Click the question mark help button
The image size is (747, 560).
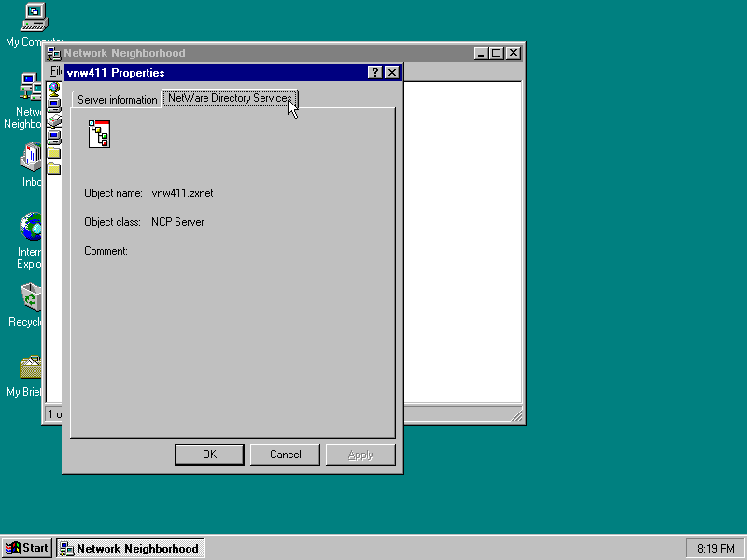coord(374,73)
